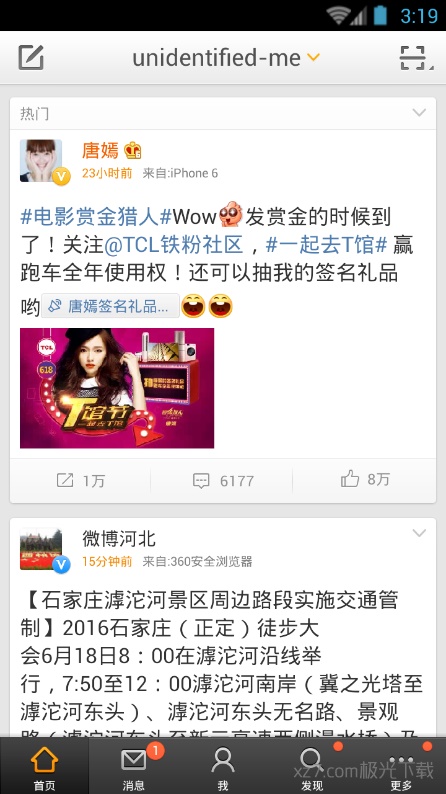Go to the 我 profile tab
The image size is (446, 794).
pos(223,766)
